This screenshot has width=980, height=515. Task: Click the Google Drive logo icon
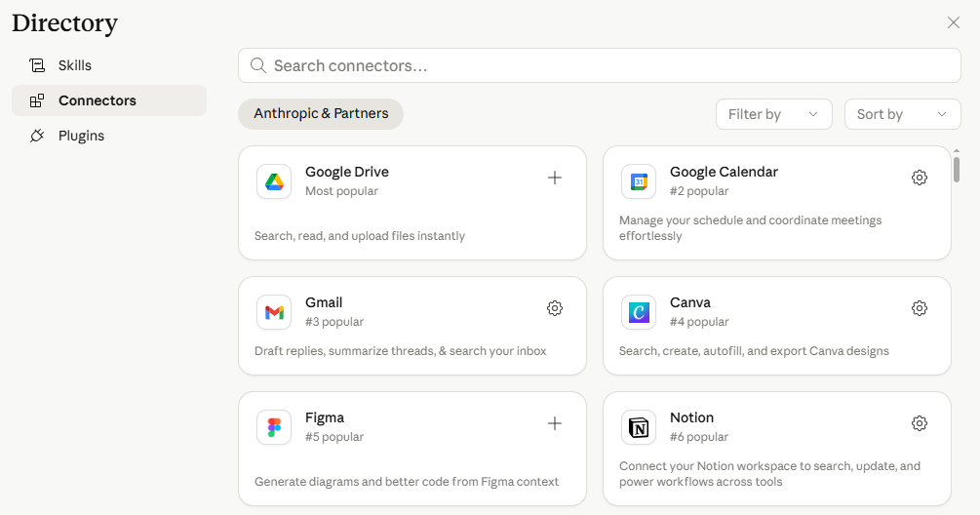(274, 181)
